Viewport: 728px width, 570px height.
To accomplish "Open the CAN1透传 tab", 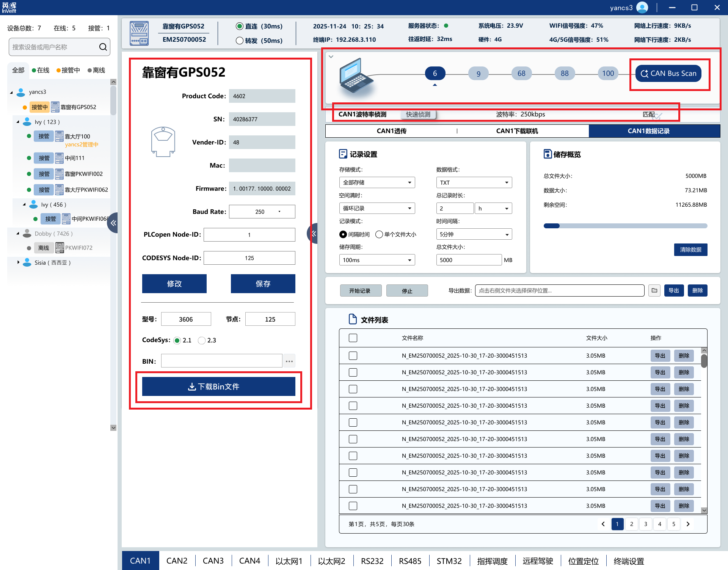I will pyautogui.click(x=391, y=131).
